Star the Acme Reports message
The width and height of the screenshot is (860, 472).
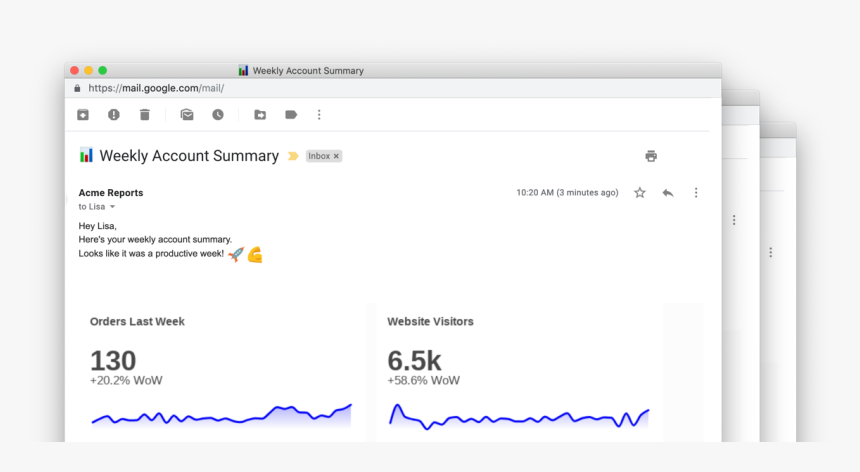click(640, 192)
